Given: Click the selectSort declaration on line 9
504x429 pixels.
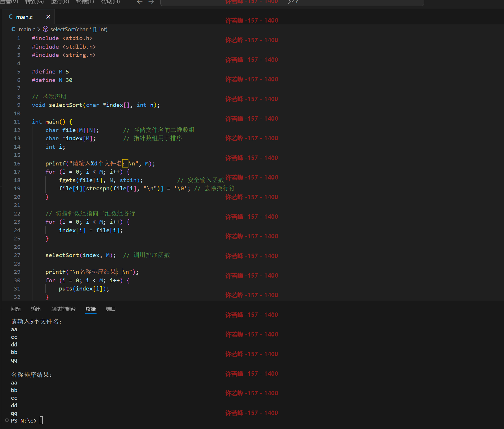Looking at the screenshot, I should click(x=96, y=105).
